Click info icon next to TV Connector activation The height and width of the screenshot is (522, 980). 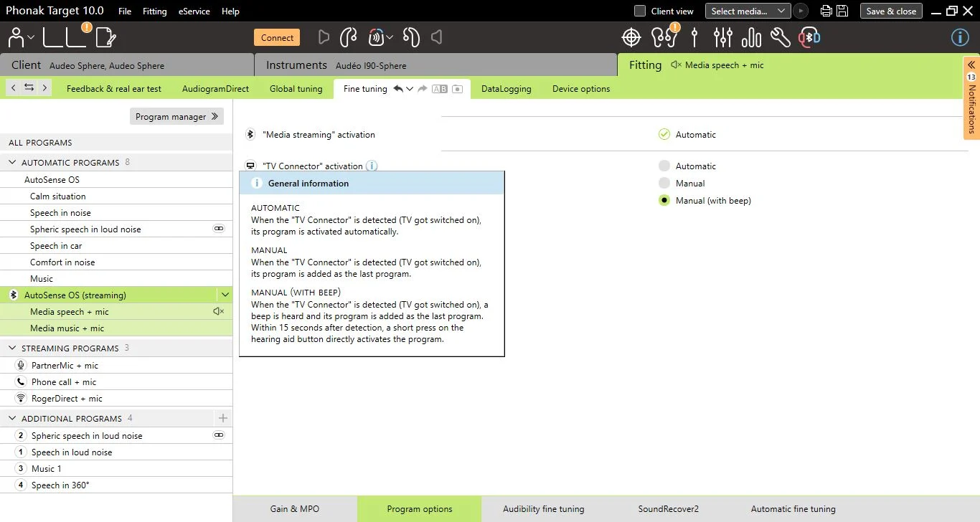pos(372,166)
